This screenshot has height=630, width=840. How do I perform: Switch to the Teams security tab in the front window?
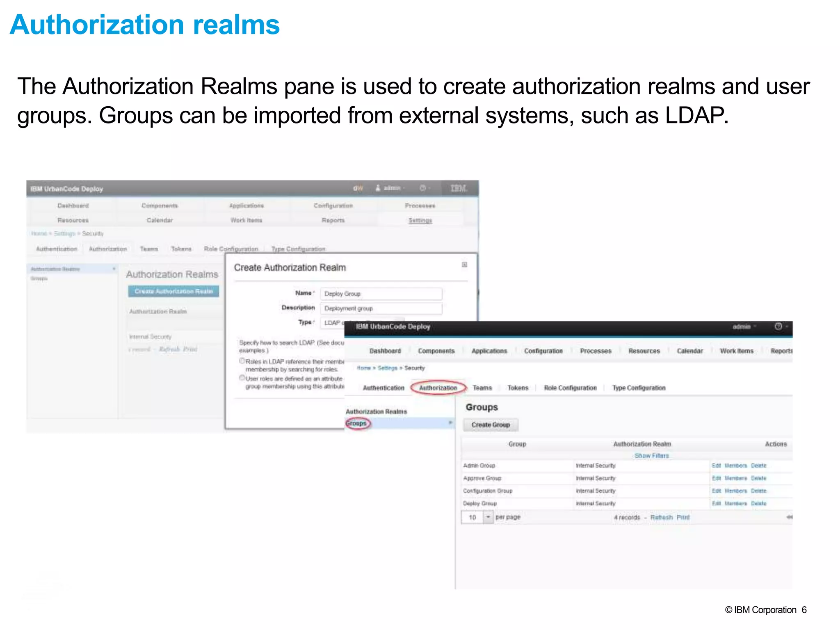[x=482, y=388]
